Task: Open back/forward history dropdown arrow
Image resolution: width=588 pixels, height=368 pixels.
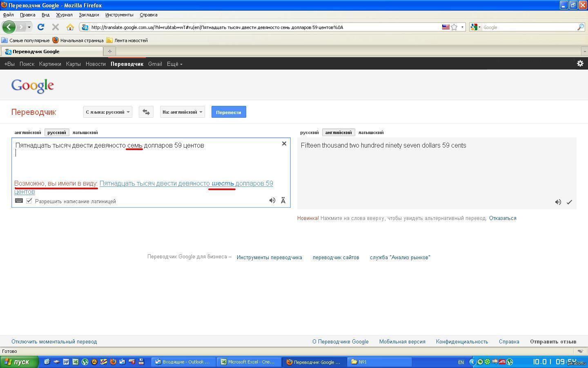Action: tap(29, 27)
